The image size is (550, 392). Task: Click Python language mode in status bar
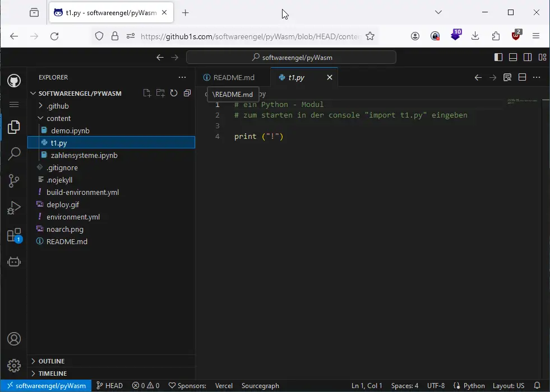[474, 386]
